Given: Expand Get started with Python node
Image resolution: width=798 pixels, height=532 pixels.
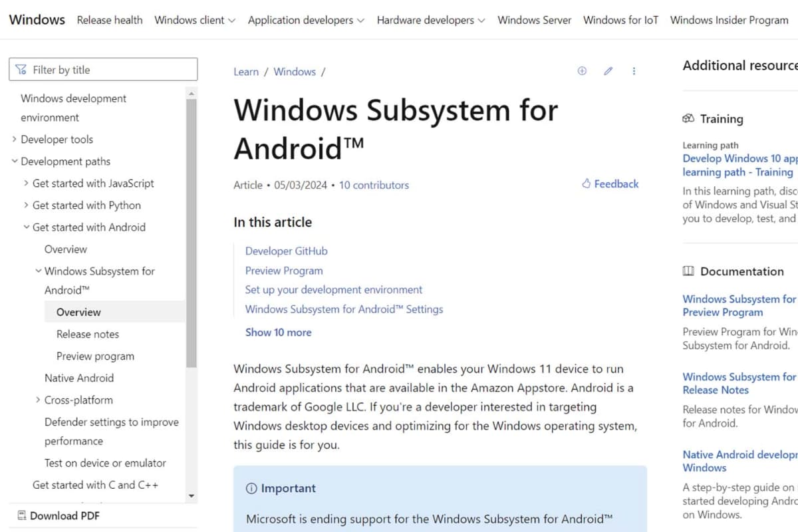Looking at the screenshot, I should tap(26, 205).
